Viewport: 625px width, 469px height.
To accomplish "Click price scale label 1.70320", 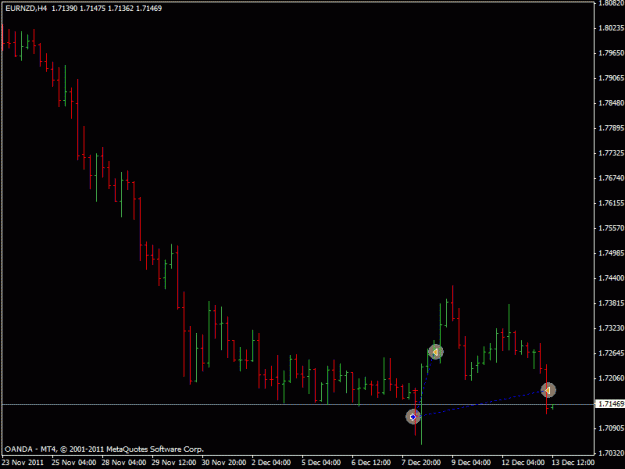I will pyautogui.click(x=611, y=453).
